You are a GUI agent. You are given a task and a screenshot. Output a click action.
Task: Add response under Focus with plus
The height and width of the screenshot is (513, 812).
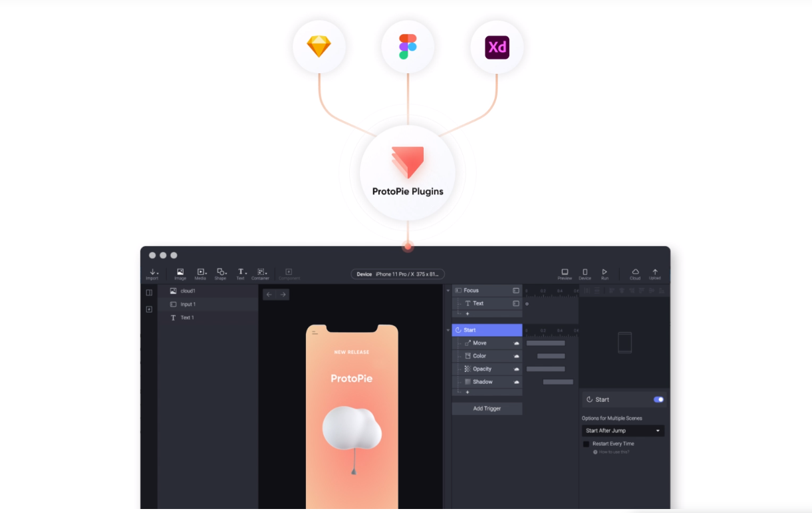(x=468, y=313)
